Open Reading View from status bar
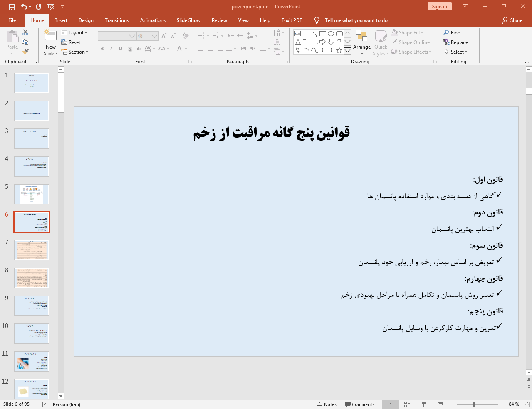The width and height of the screenshot is (532, 409). pyautogui.click(x=423, y=404)
